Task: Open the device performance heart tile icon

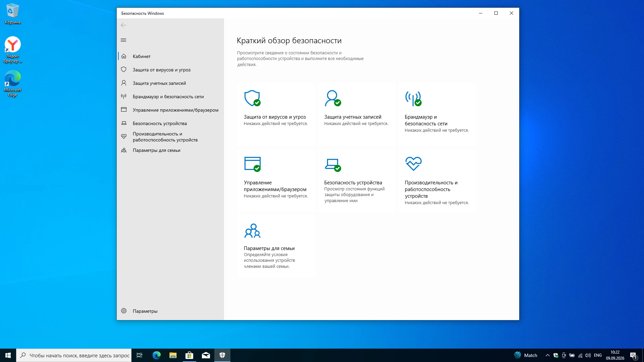Action: click(x=413, y=164)
